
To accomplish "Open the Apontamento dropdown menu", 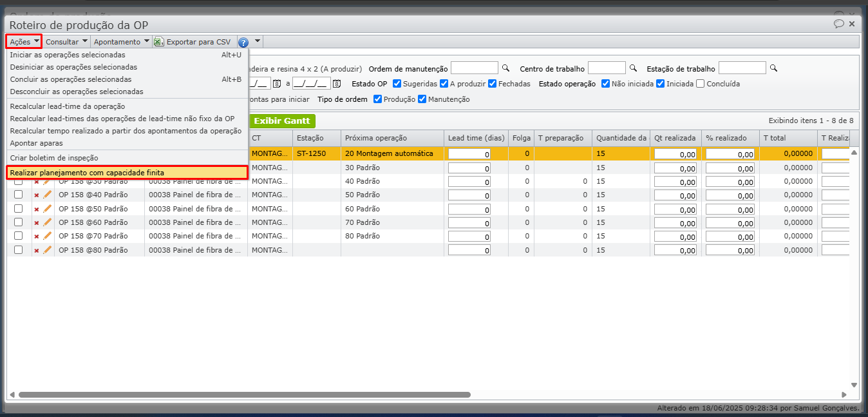I will pyautogui.click(x=121, y=42).
